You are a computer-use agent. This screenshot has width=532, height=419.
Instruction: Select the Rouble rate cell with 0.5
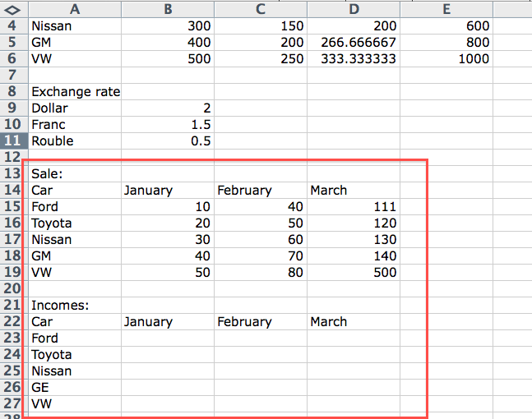click(x=168, y=140)
